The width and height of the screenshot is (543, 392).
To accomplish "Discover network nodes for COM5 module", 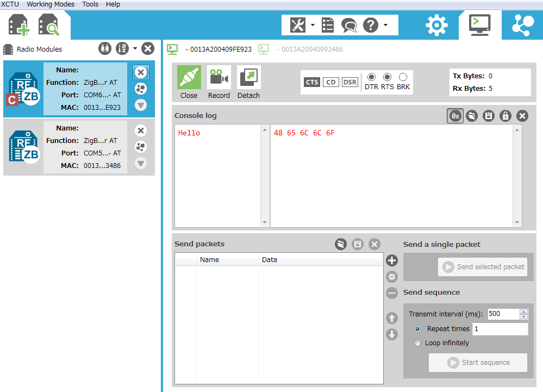I will coord(141,147).
